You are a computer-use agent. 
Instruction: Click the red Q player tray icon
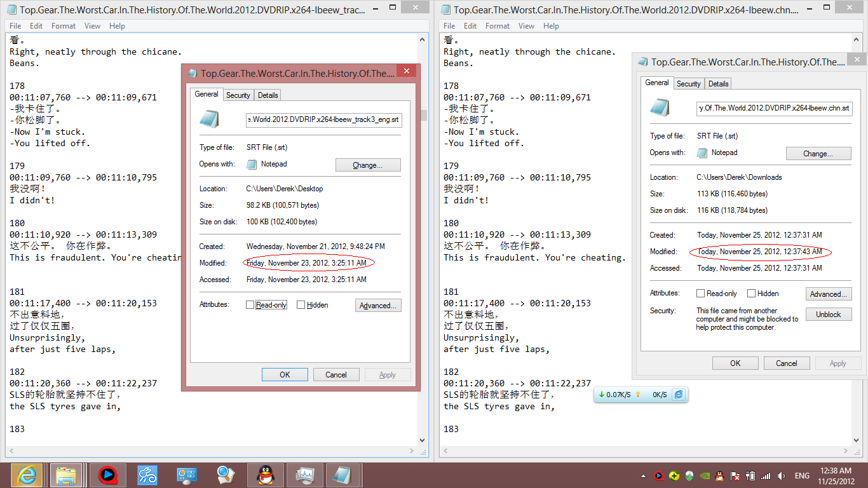tap(658, 475)
